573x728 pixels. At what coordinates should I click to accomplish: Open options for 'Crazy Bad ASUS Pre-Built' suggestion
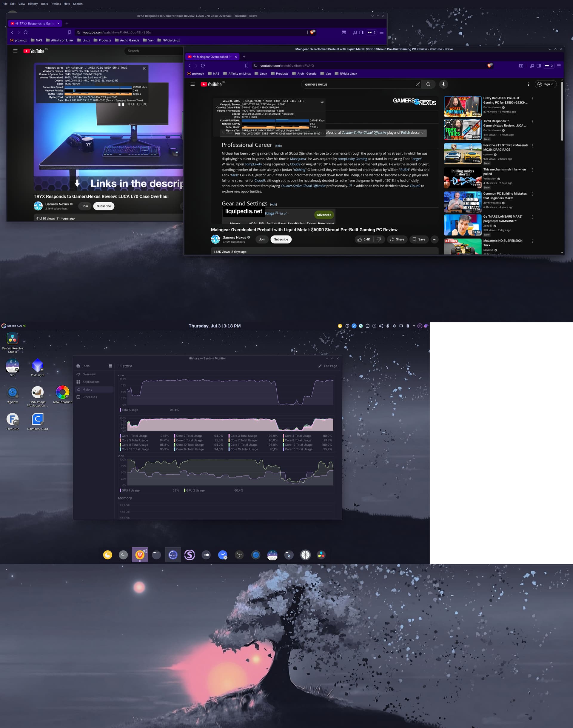coord(532,98)
